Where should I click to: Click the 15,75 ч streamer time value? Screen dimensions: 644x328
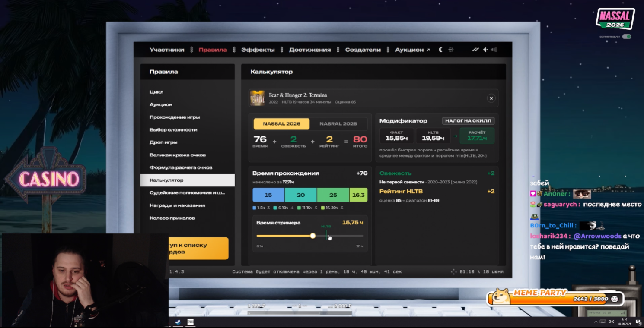coord(353,223)
